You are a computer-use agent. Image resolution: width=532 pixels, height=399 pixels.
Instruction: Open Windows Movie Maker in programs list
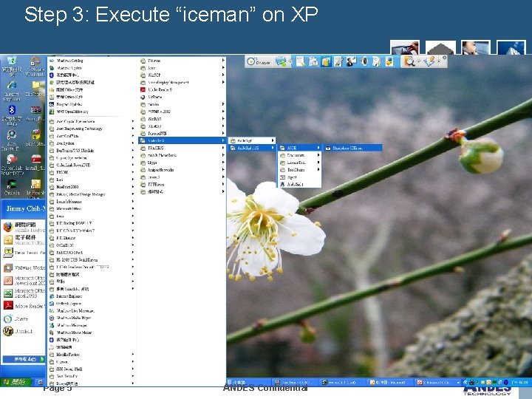click(x=92, y=332)
